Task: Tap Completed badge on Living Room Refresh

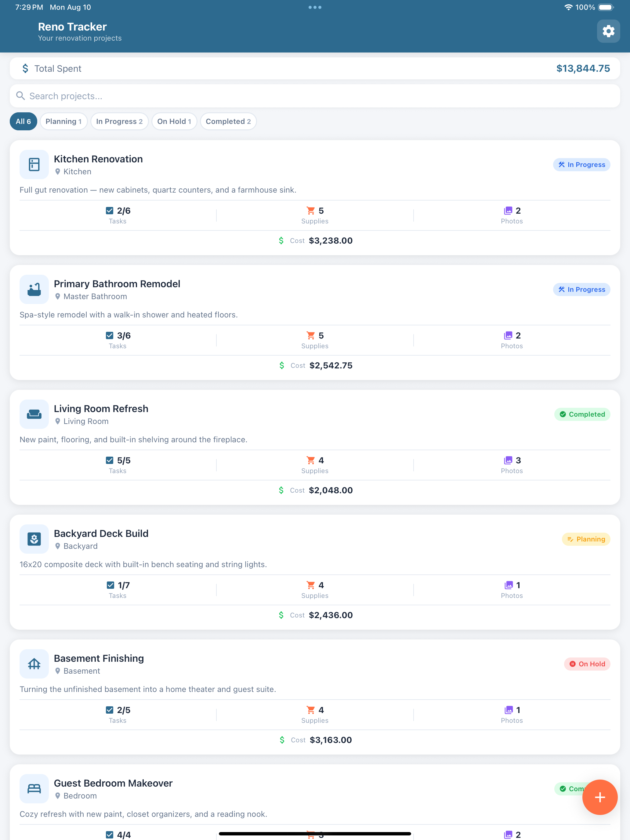Action: point(582,414)
